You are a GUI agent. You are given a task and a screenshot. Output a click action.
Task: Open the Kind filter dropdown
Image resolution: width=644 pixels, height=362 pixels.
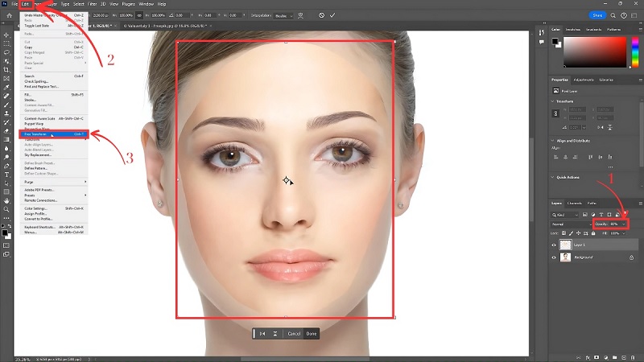(x=565, y=215)
